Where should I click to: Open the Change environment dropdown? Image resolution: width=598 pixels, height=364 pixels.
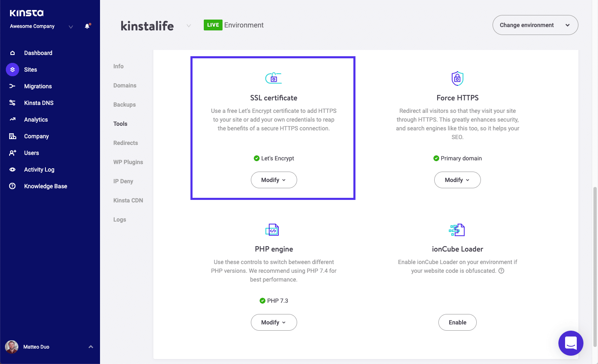(535, 25)
